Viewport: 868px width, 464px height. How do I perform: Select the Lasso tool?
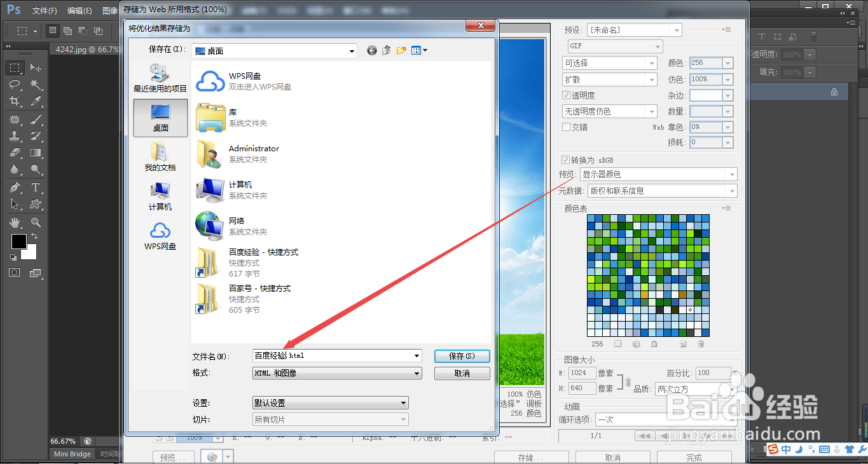[x=15, y=85]
